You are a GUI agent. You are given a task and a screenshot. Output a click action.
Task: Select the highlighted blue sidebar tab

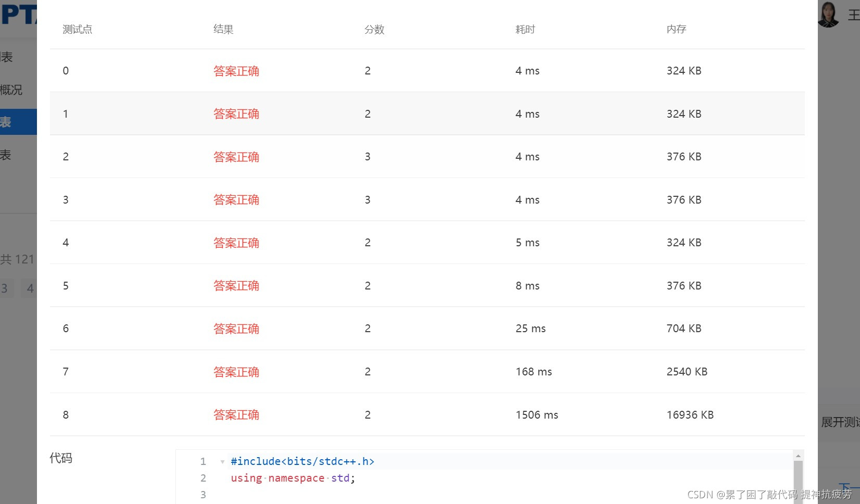pyautogui.click(x=18, y=122)
